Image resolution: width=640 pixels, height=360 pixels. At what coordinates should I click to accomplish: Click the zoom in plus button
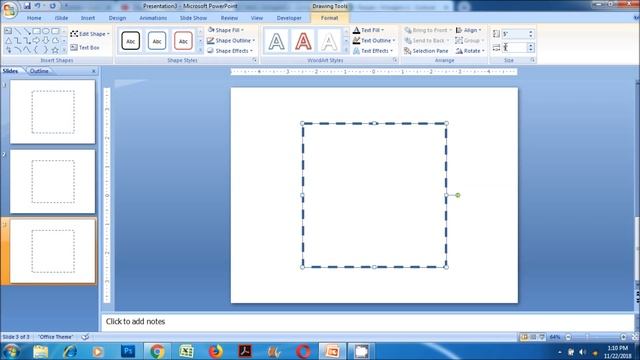coord(623,337)
